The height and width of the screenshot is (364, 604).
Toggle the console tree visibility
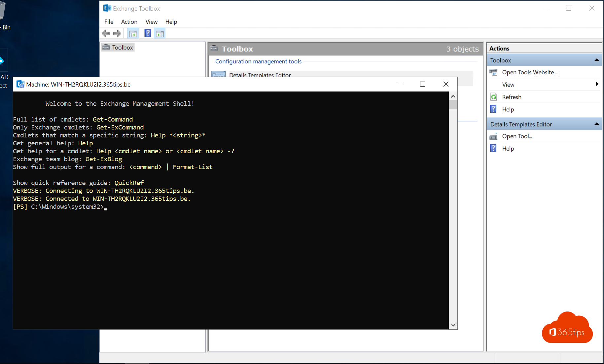tap(133, 33)
